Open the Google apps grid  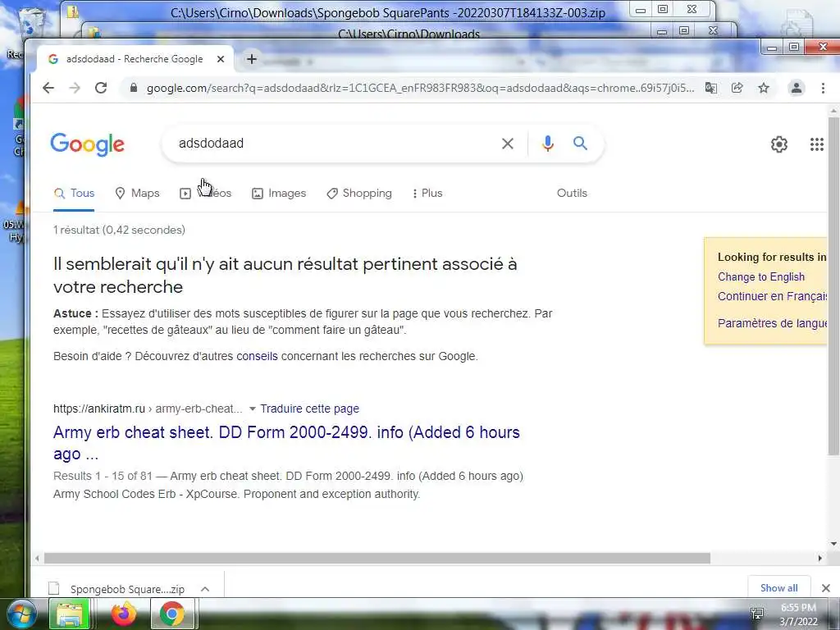point(816,144)
